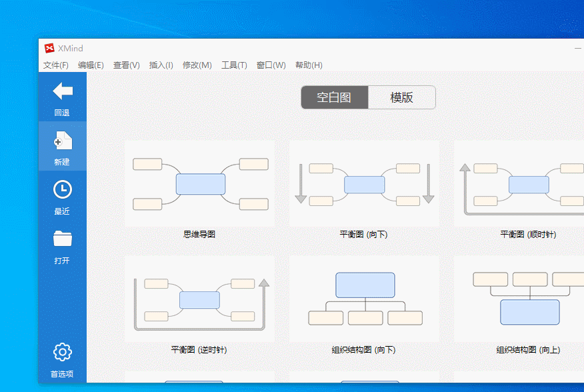The width and height of the screenshot is (584, 392).
Task: Select the 思维导图 template thumbnail
Action: coord(200,183)
